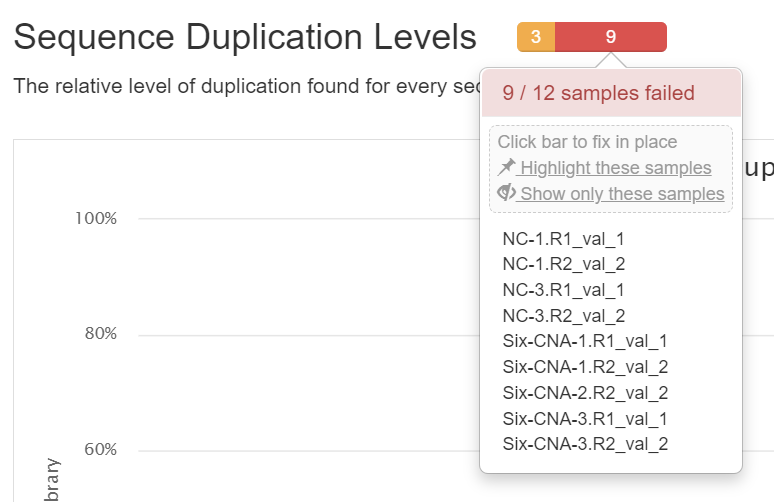Click the crossed-eye icon beside Show only
Viewport: 774px width, 502px height.
click(x=507, y=193)
